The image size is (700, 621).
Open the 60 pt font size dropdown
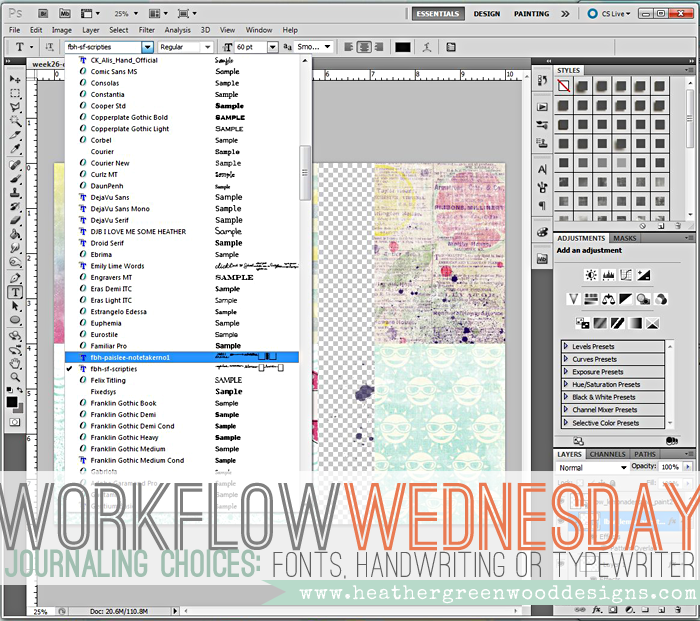[x=273, y=47]
